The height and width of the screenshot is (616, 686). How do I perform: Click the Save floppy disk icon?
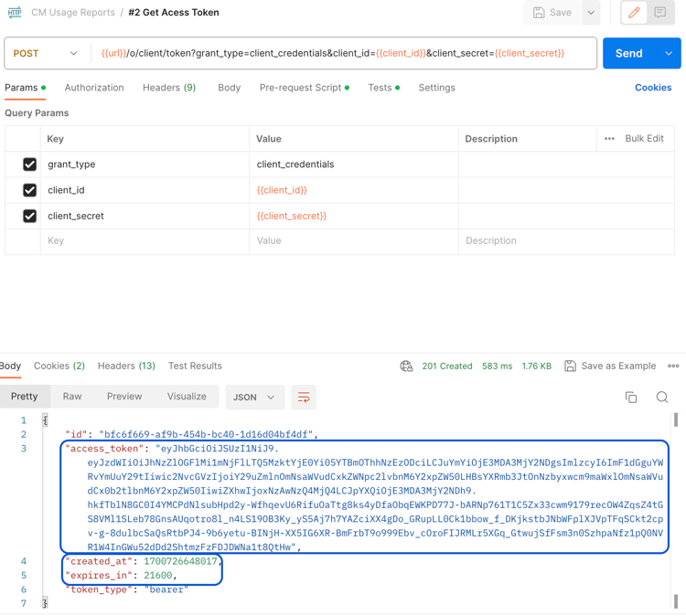(539, 12)
